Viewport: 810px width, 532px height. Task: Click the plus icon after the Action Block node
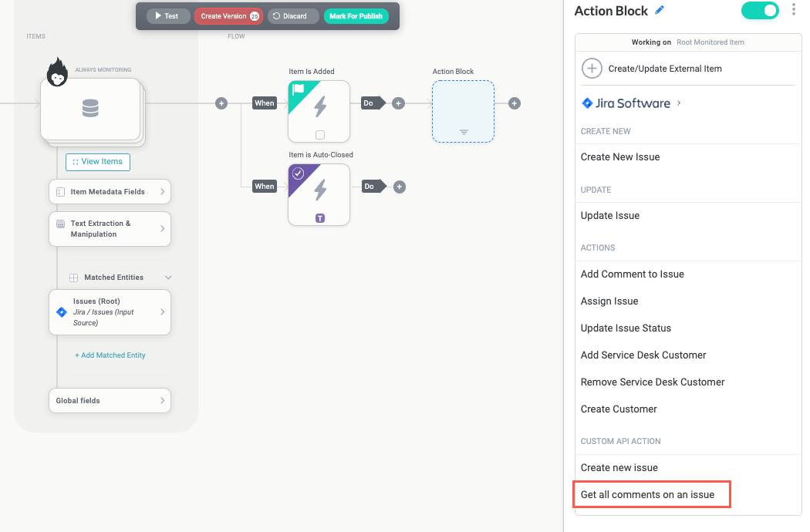click(514, 103)
